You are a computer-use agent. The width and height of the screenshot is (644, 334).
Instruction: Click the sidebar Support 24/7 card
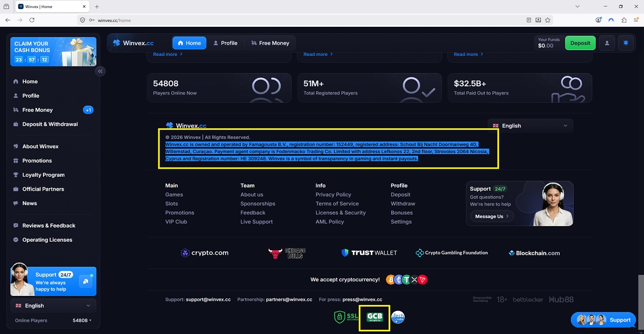click(53, 281)
